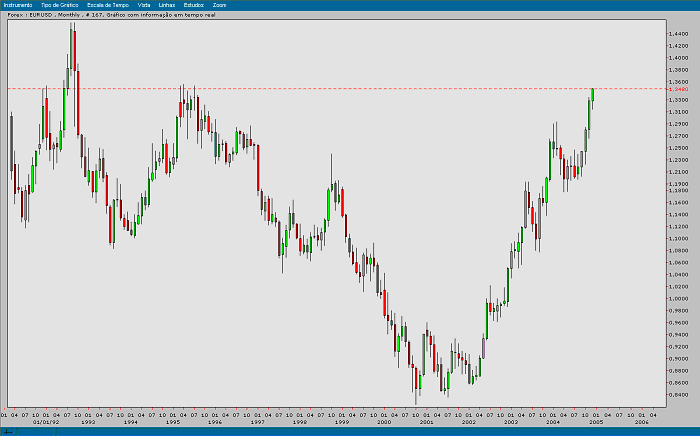Click the 0.9000 price axis label
Image resolution: width=700 pixels, height=436 pixels.
[x=679, y=359]
